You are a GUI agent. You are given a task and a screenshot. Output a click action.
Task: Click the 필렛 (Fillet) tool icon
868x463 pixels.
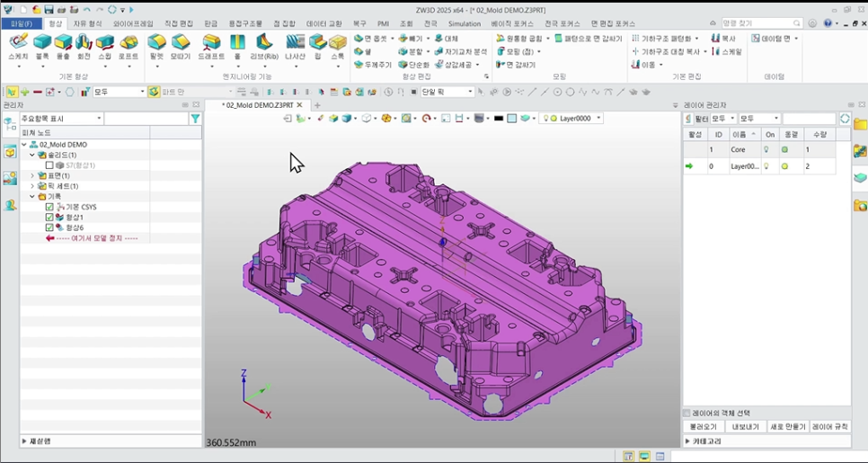(x=156, y=42)
